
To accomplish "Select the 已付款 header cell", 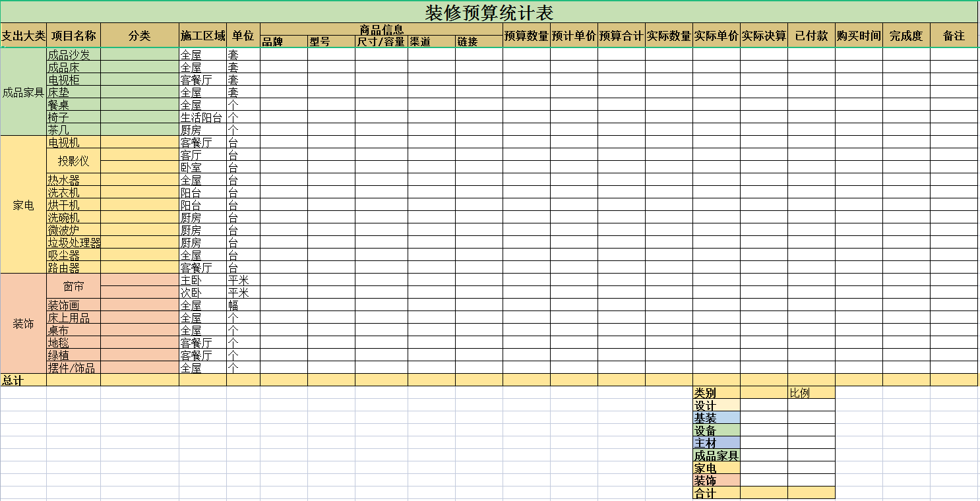I will 811,36.
